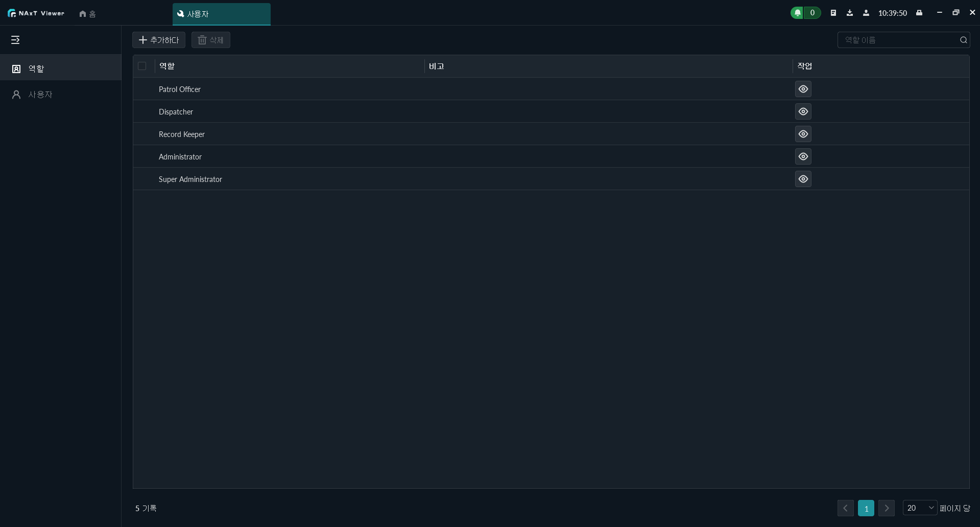
Task: Go to the previous page arrow
Action: (x=845, y=508)
